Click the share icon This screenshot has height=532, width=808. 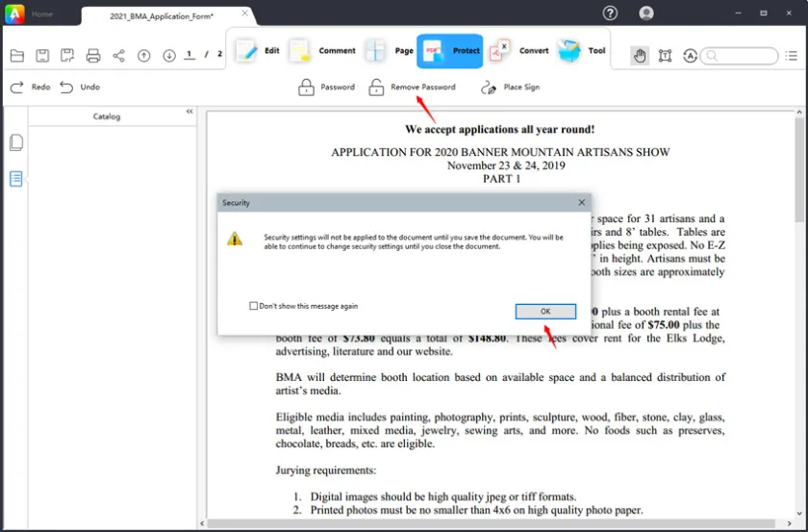[118, 56]
